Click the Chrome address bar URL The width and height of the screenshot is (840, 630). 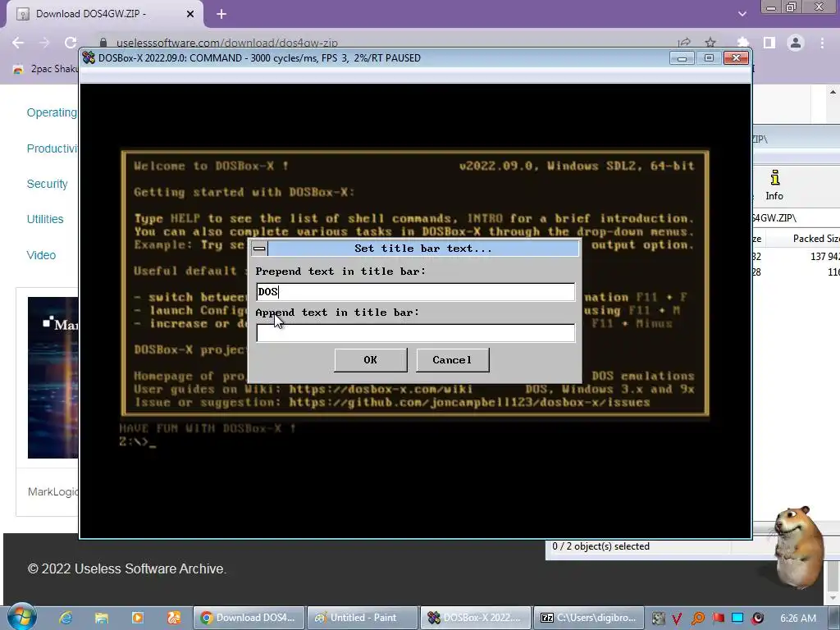[227, 43]
